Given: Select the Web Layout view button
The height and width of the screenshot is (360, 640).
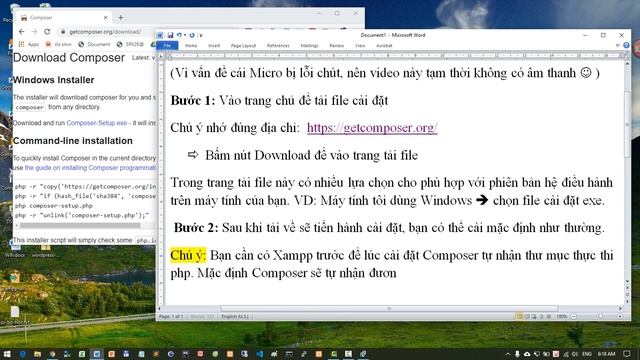Looking at the screenshot, I should coord(534,317).
